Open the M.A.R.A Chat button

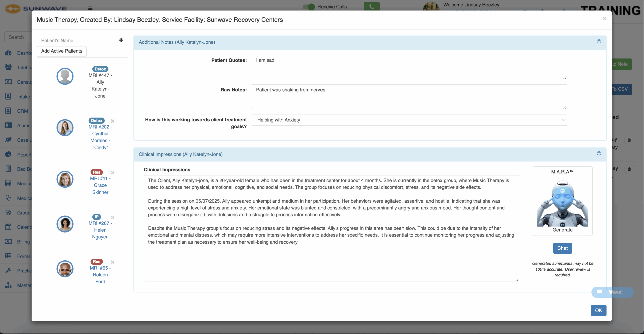(562, 248)
